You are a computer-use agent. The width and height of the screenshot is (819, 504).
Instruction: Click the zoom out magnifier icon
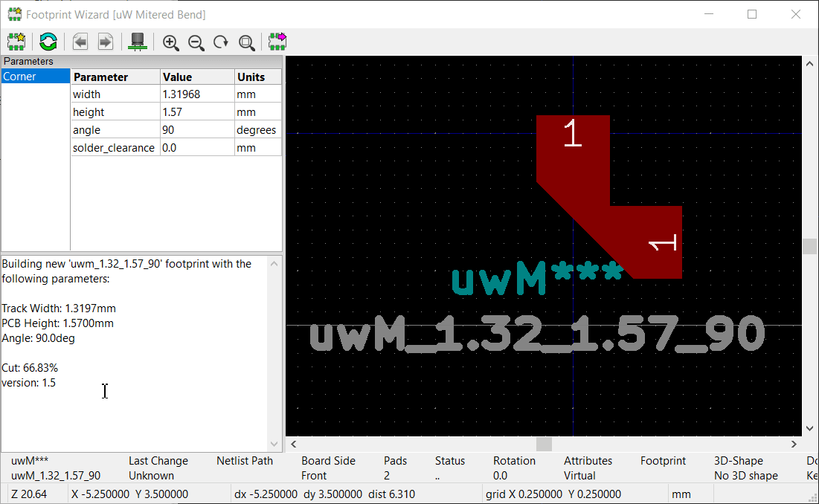click(x=196, y=42)
